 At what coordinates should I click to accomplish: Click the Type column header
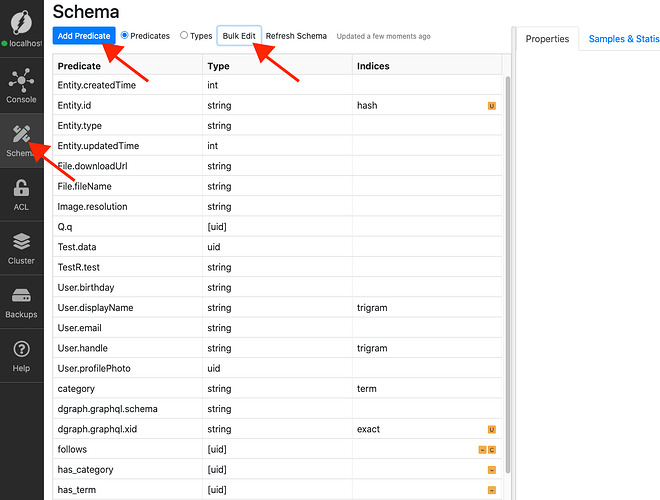277,66
